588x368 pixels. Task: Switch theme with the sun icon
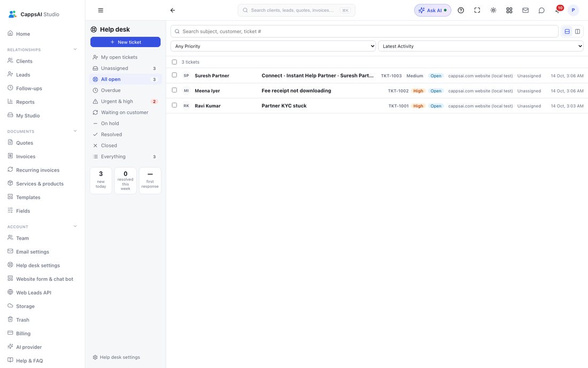[x=493, y=10]
